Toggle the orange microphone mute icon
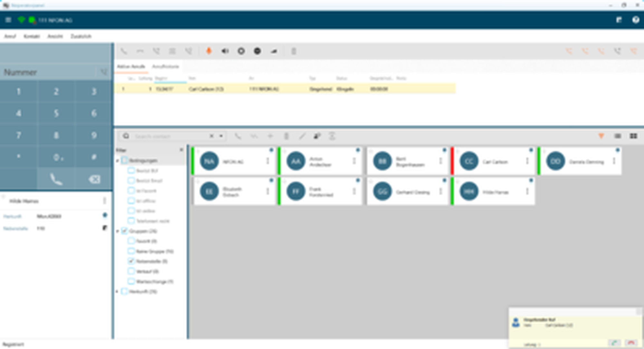The image size is (644, 349). tap(209, 51)
